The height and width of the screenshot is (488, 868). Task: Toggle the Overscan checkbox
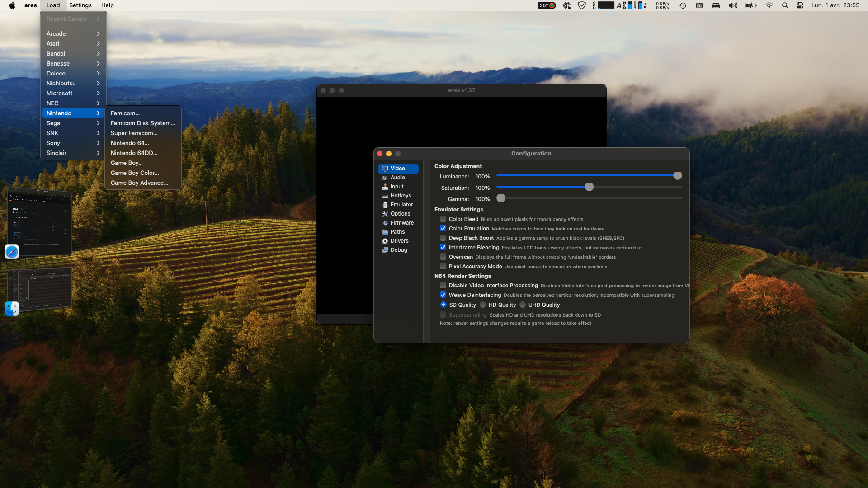point(443,257)
